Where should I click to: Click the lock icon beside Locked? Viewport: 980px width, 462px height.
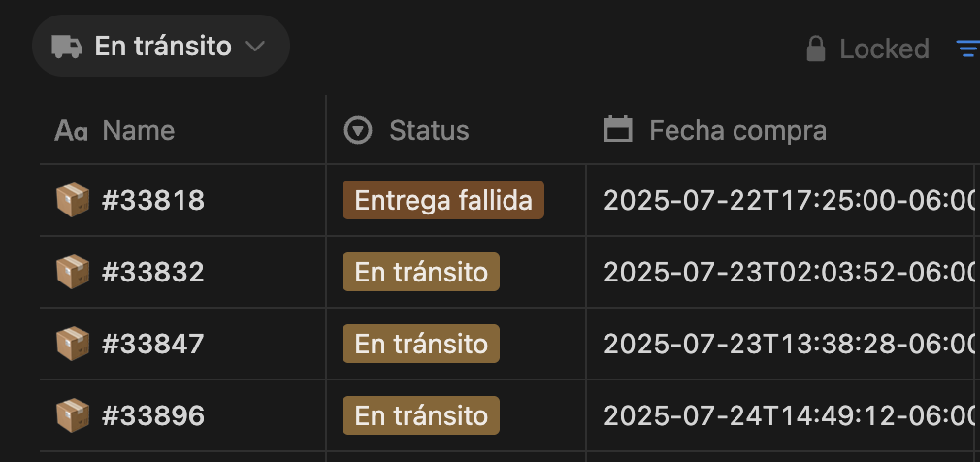click(816, 49)
